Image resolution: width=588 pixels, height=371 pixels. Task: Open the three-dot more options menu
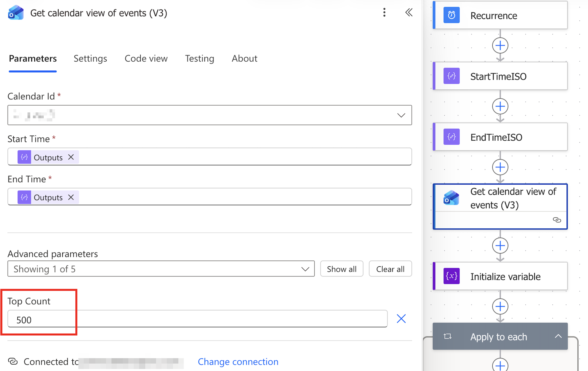(384, 12)
